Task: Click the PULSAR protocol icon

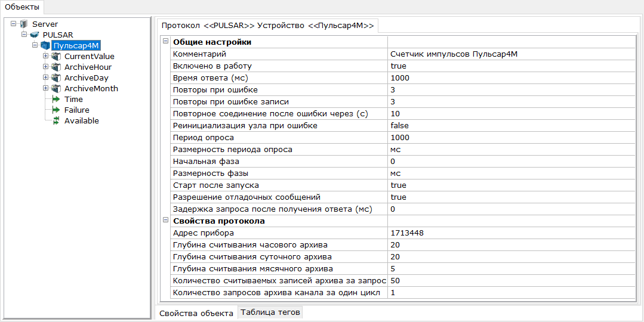Action: pyautogui.click(x=35, y=35)
